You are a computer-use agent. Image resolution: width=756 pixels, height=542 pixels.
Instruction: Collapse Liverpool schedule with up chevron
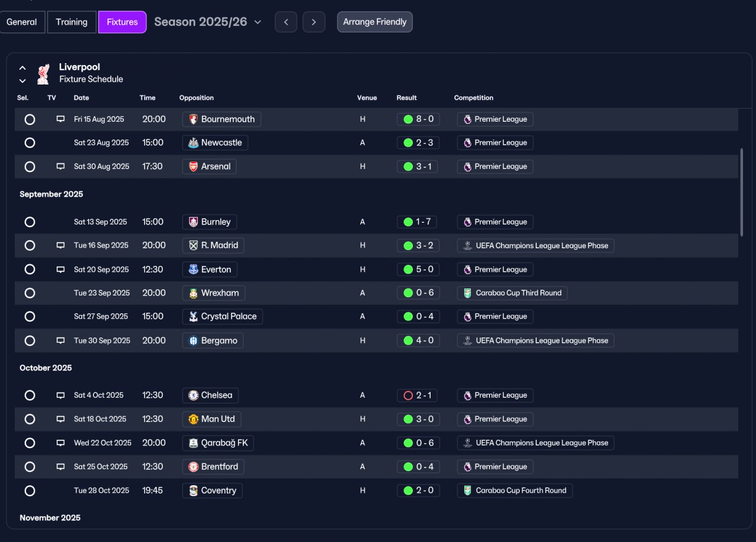22,68
